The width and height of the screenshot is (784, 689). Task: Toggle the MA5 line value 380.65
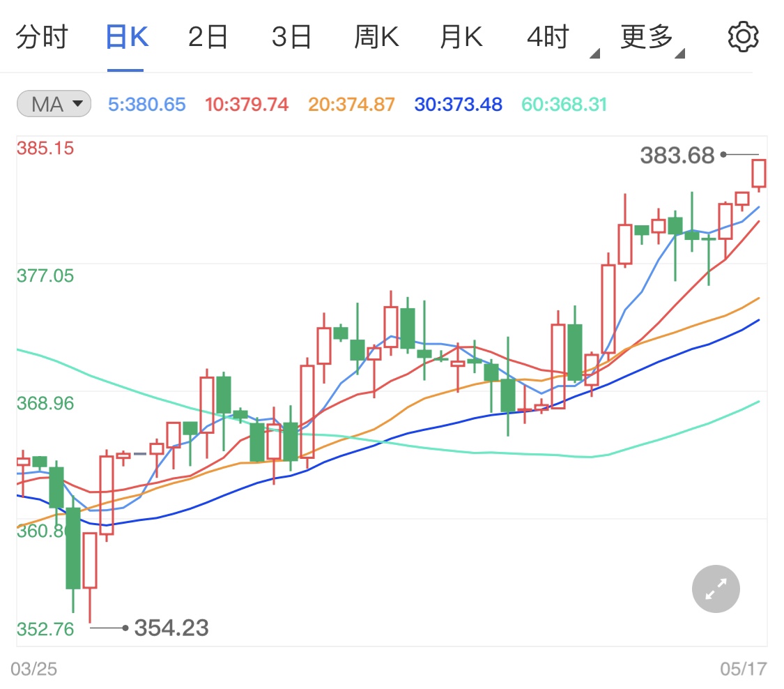pos(146,103)
